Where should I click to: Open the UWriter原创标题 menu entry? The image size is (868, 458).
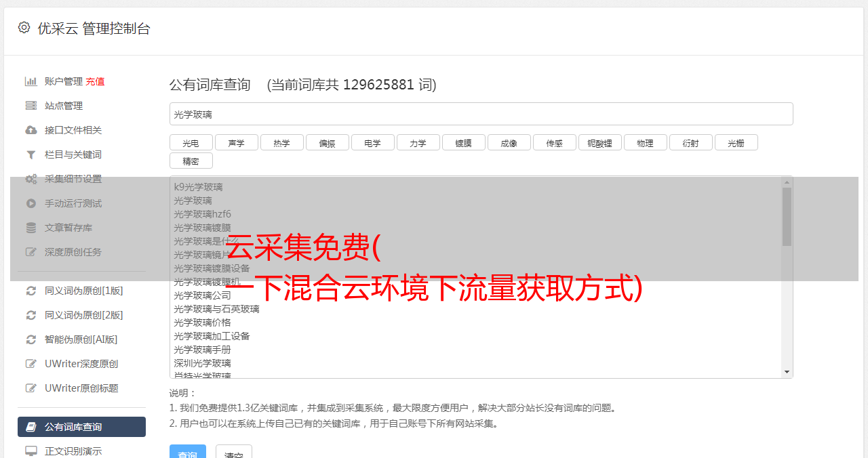click(x=81, y=388)
